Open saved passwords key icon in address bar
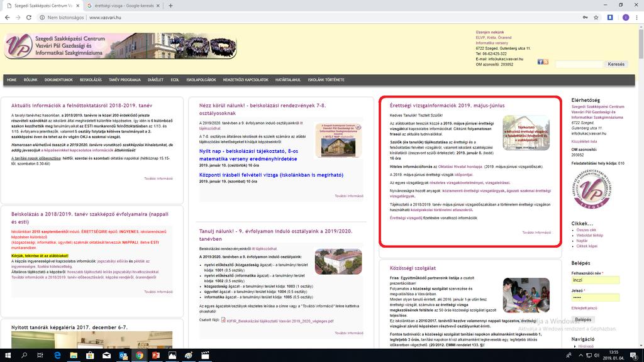 click(x=585, y=18)
